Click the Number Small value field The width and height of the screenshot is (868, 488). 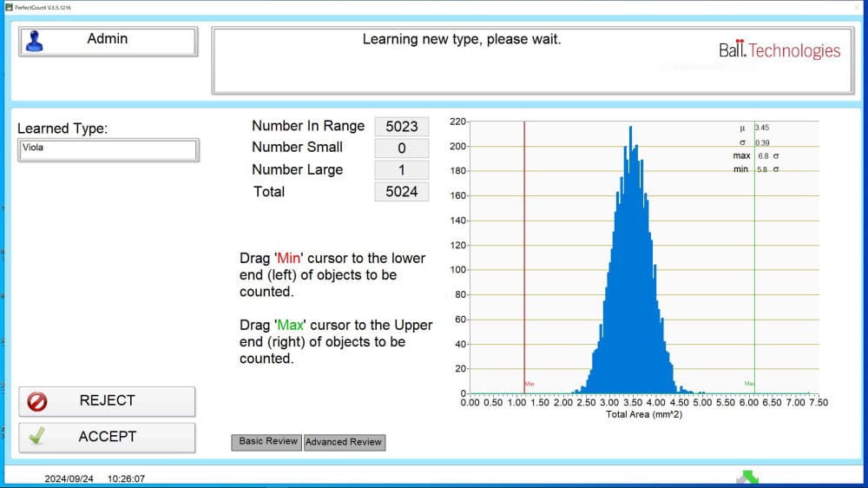pyautogui.click(x=401, y=148)
